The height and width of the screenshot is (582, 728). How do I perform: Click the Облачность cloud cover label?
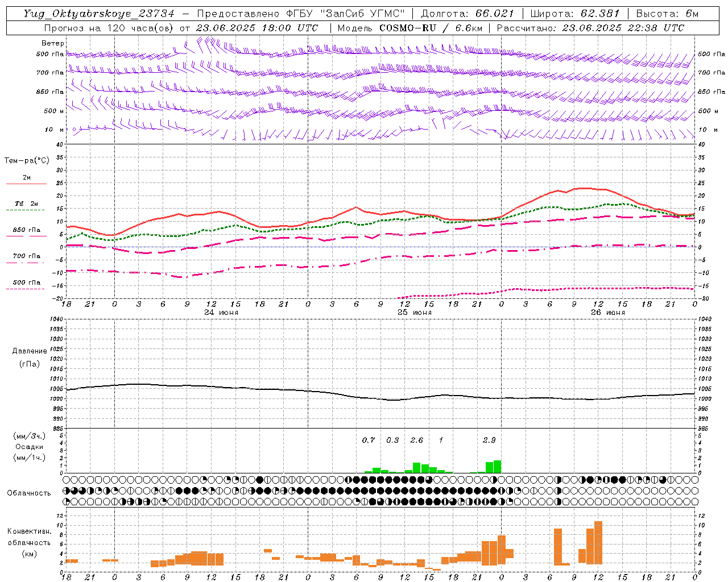coord(29,493)
